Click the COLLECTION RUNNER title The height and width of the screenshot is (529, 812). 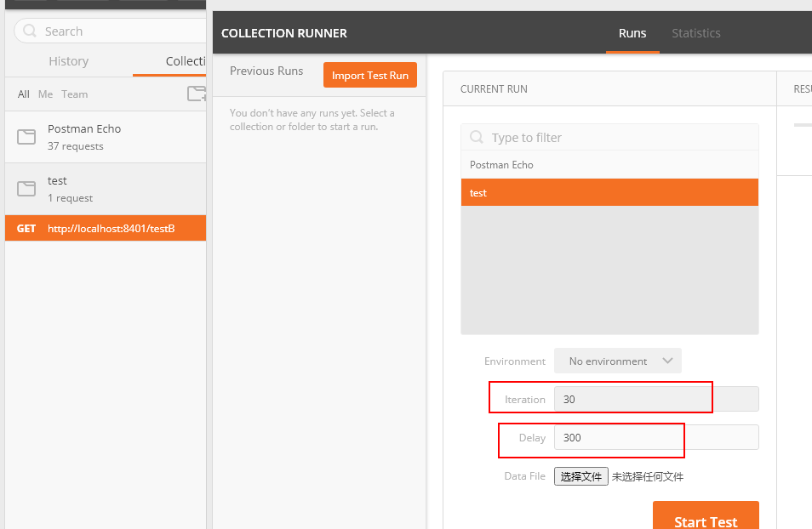pos(283,33)
